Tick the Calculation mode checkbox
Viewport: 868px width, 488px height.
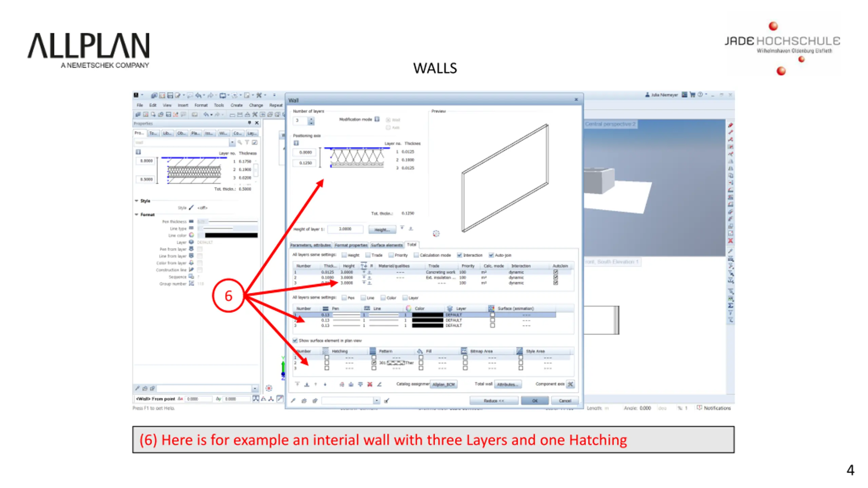click(x=416, y=255)
